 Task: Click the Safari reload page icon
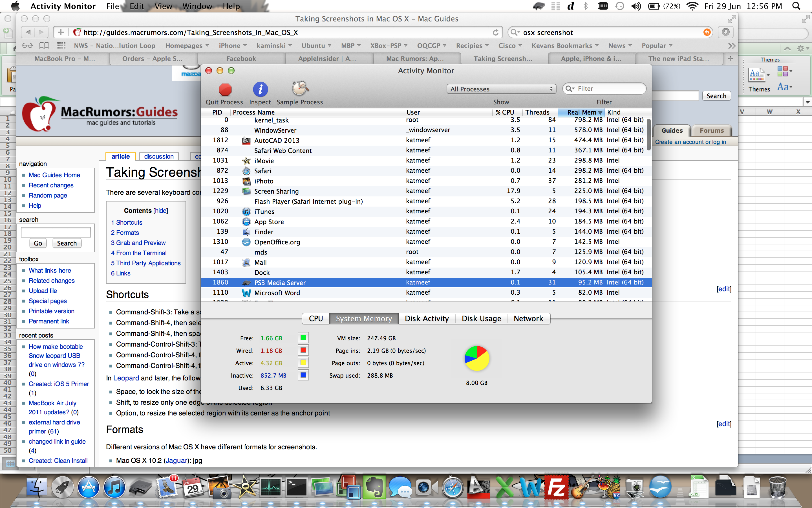pyautogui.click(x=495, y=32)
